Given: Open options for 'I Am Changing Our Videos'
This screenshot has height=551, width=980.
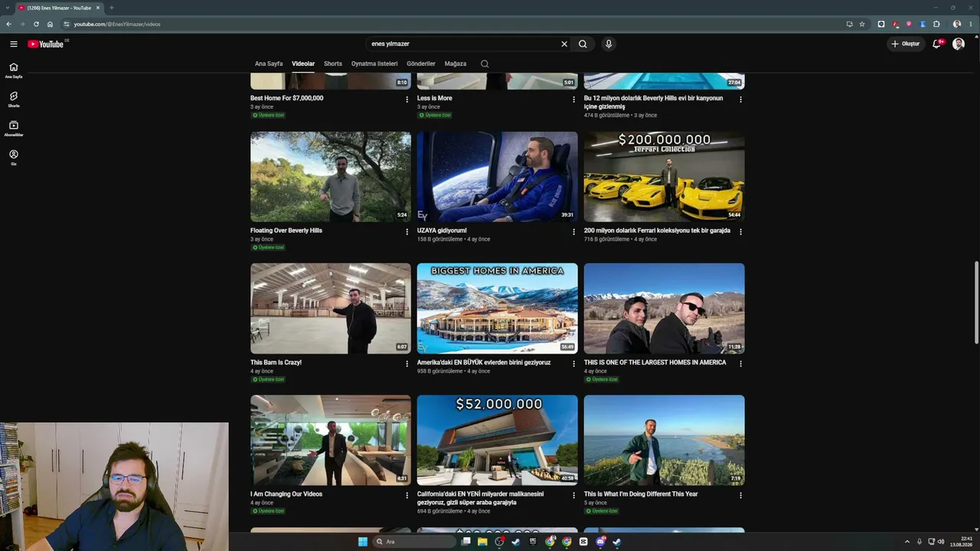Looking at the screenshot, I should click(407, 495).
